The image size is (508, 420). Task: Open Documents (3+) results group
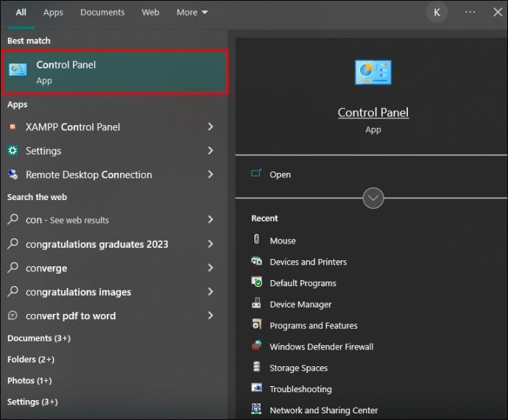coord(39,338)
